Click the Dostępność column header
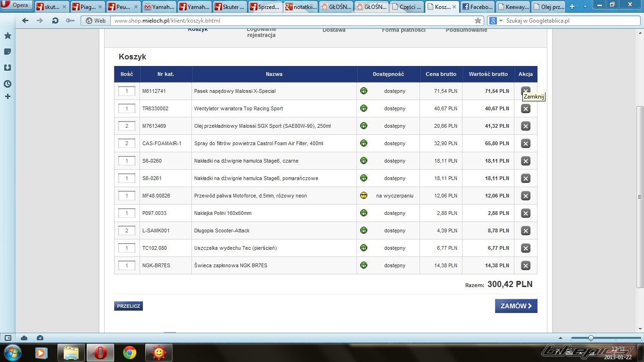The image size is (644, 362). click(388, 74)
